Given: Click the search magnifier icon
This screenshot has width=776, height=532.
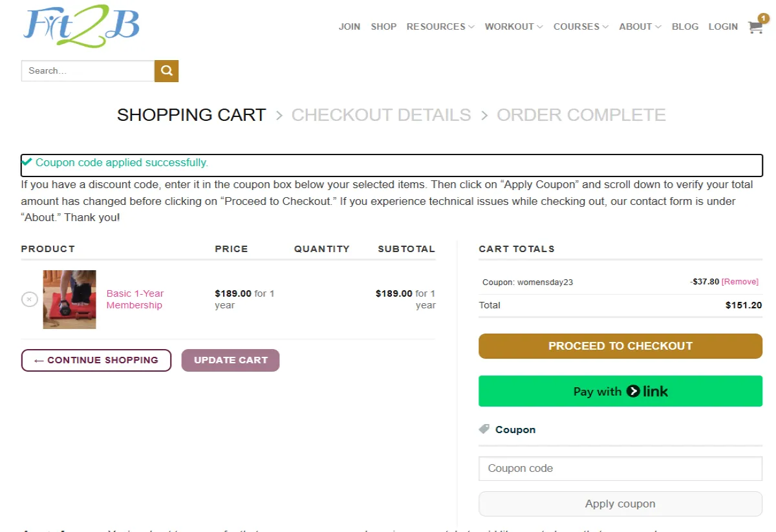Looking at the screenshot, I should click(166, 70).
